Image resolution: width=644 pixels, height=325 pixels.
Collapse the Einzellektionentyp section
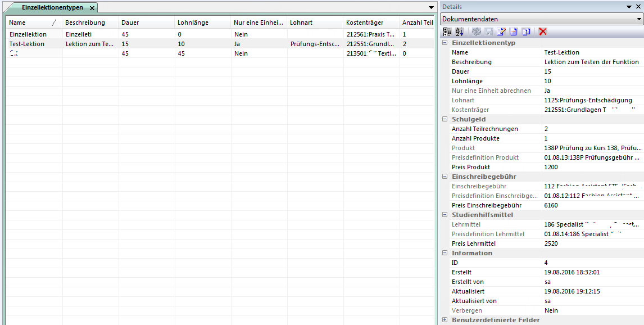(445, 43)
